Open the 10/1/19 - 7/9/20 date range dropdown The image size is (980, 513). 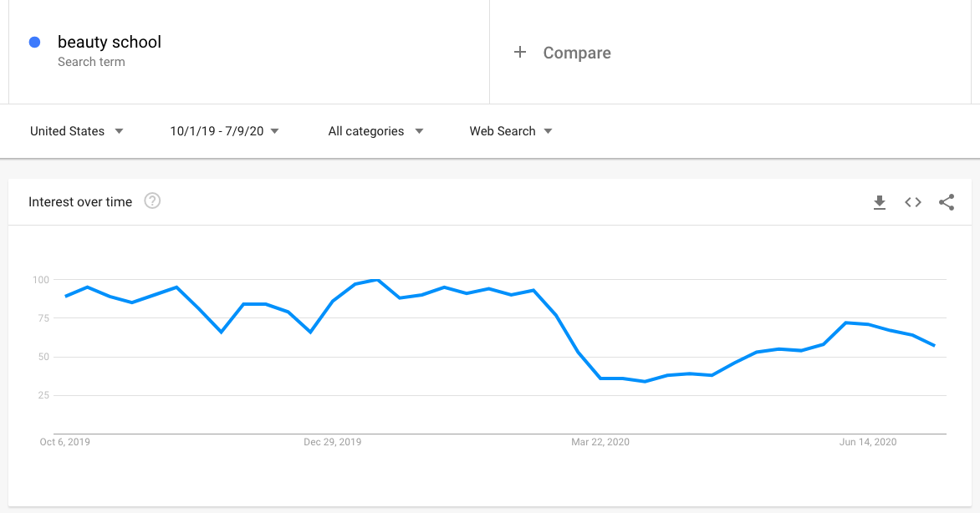pyautogui.click(x=224, y=131)
